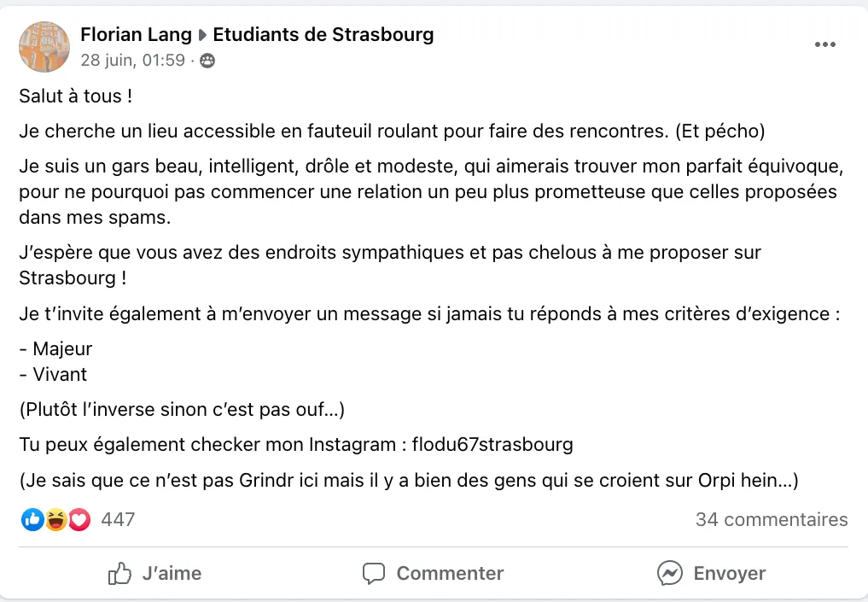Click the final sentence mentioning Grindr

[408, 481]
